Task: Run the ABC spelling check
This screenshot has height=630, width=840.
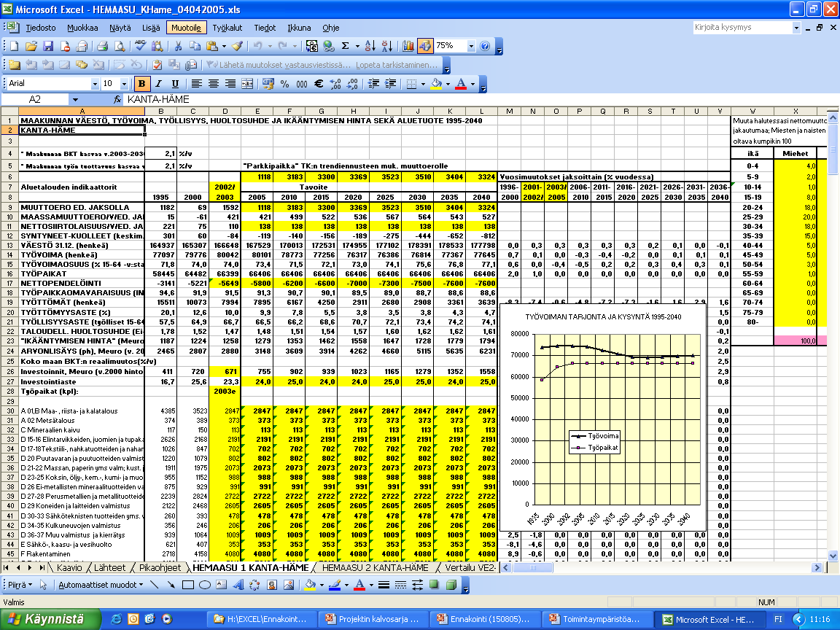Action: click(140, 47)
